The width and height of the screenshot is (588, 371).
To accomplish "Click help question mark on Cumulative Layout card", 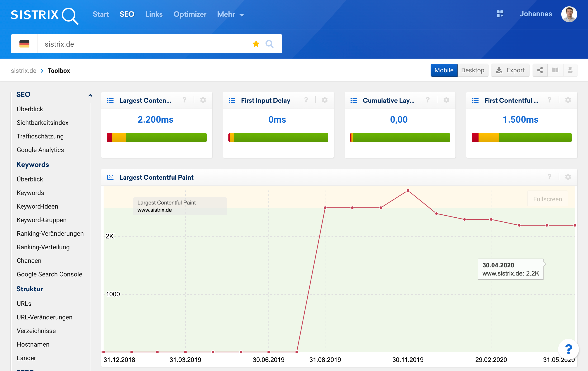I will [x=428, y=100].
